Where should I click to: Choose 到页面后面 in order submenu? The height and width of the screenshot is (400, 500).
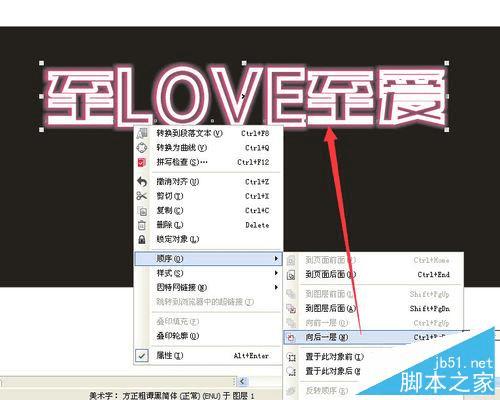(x=373, y=274)
